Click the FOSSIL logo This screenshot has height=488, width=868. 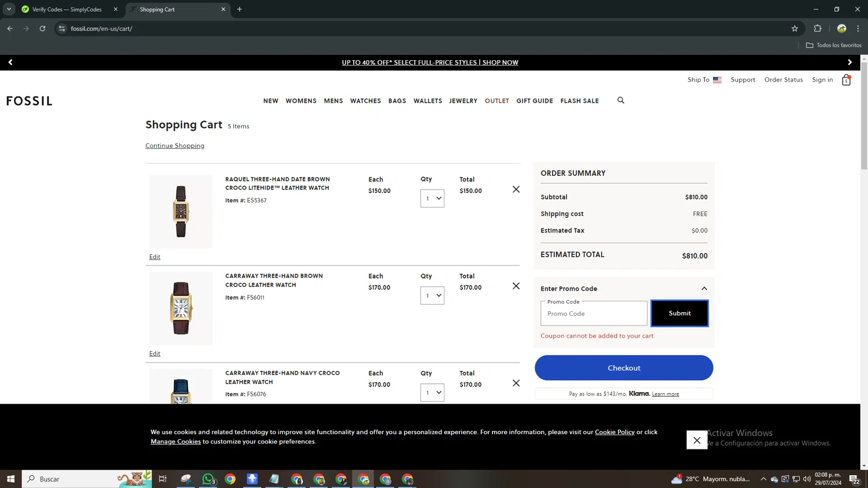point(30,101)
